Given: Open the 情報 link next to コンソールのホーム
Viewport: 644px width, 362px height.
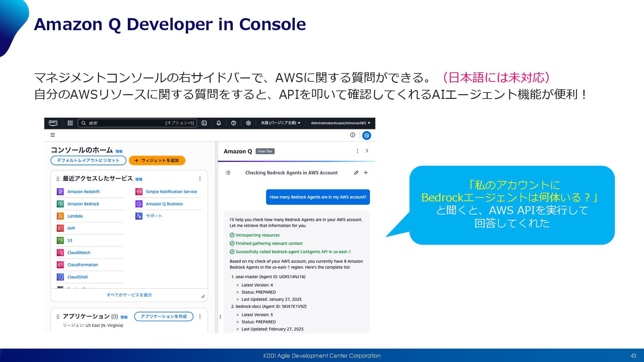Looking at the screenshot, I should click(119, 152).
